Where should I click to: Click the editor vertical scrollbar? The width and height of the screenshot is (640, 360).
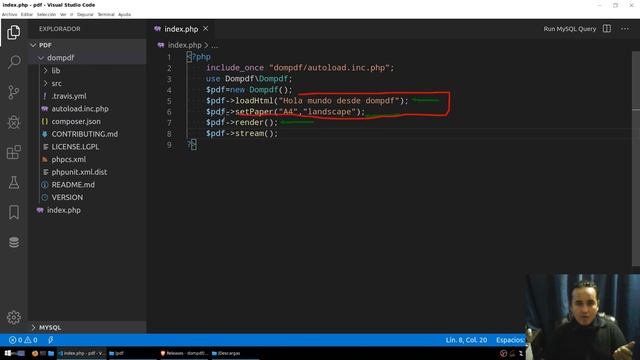(636, 159)
